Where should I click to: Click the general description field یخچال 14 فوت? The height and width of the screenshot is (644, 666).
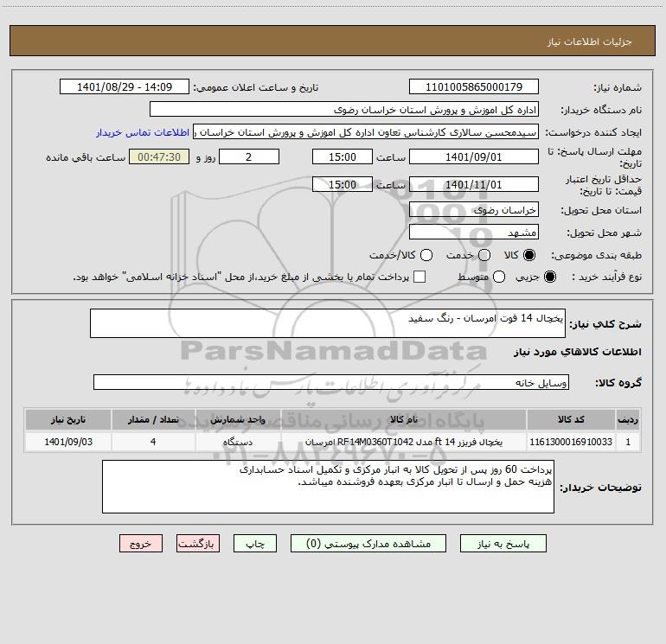(x=328, y=323)
